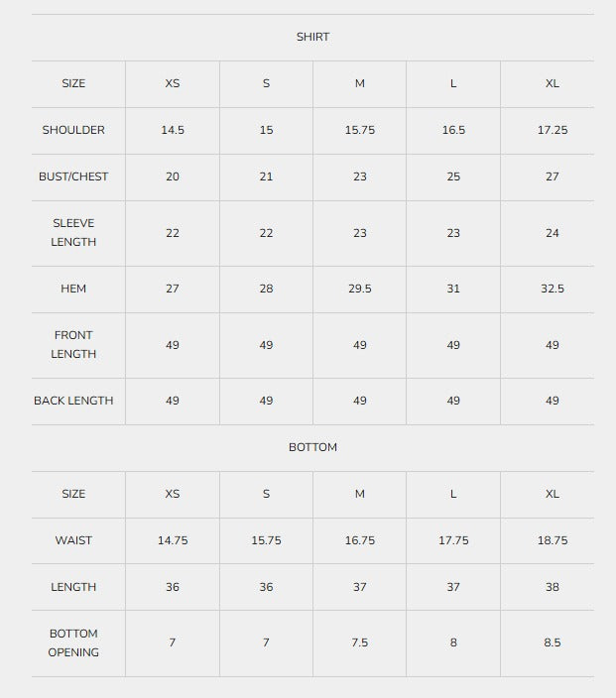616x698 pixels.
Task: Click the BOTTOM OPENING row label
Action: 73,642
